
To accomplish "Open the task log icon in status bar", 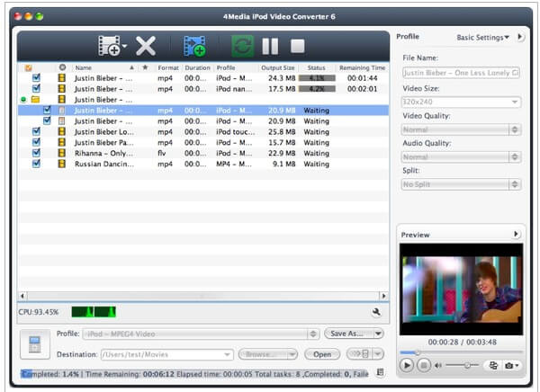I will coord(380,372).
